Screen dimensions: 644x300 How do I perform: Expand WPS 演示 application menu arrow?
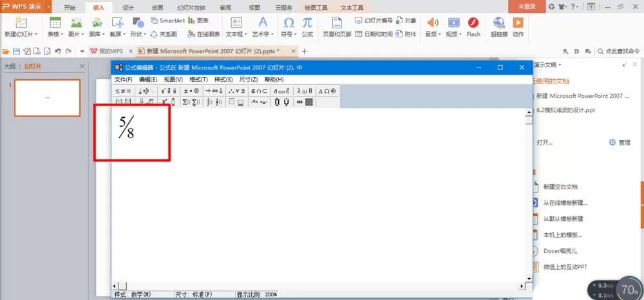tap(49, 6)
